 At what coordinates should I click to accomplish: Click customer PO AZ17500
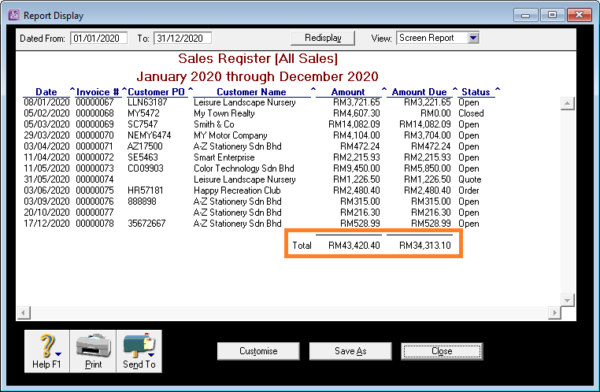click(145, 146)
